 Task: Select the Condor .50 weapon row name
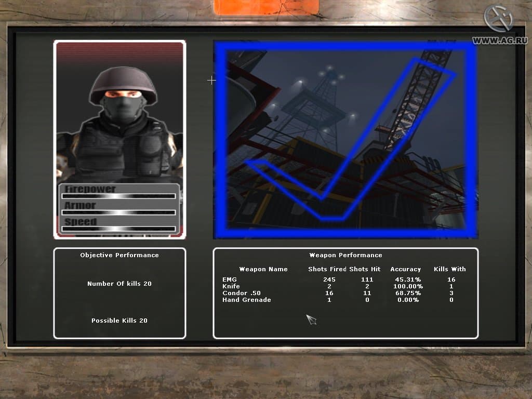[x=242, y=293]
